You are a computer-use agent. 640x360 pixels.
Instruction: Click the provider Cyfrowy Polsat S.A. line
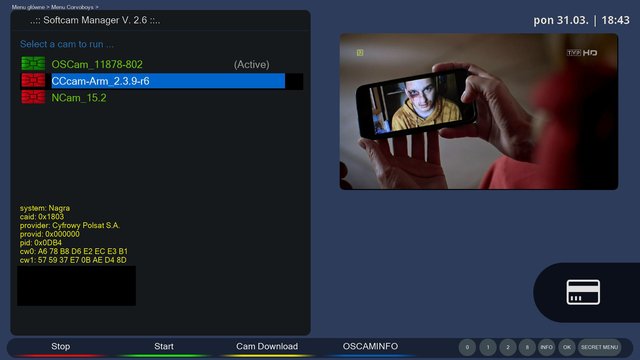pos(70,225)
